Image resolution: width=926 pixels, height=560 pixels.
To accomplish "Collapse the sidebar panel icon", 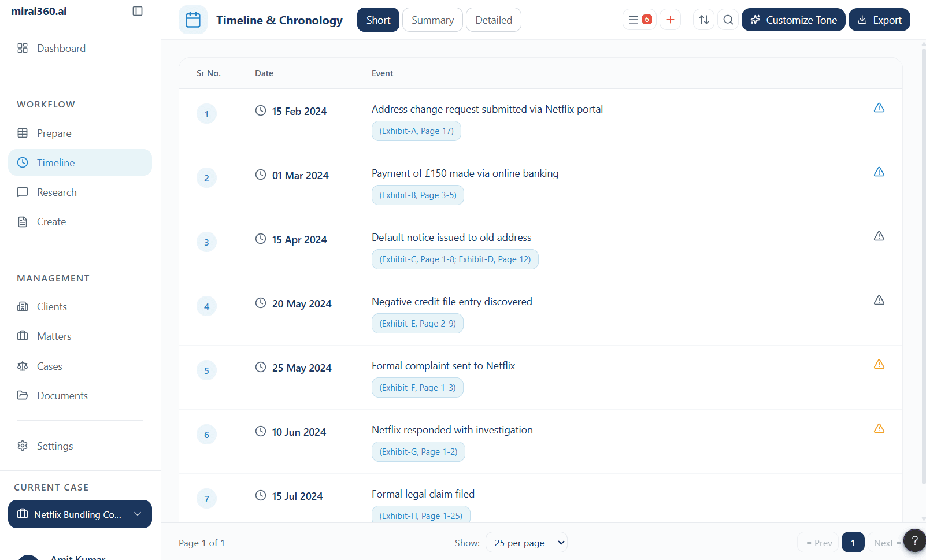I will coord(138,11).
